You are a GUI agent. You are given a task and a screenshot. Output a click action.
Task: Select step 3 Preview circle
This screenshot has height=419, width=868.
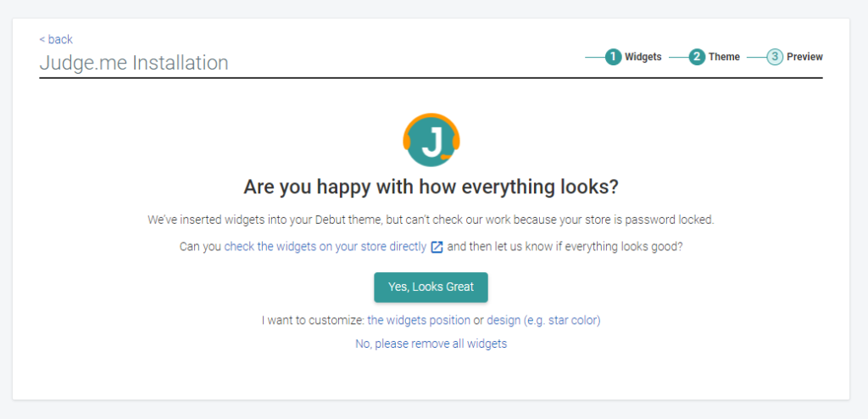775,57
